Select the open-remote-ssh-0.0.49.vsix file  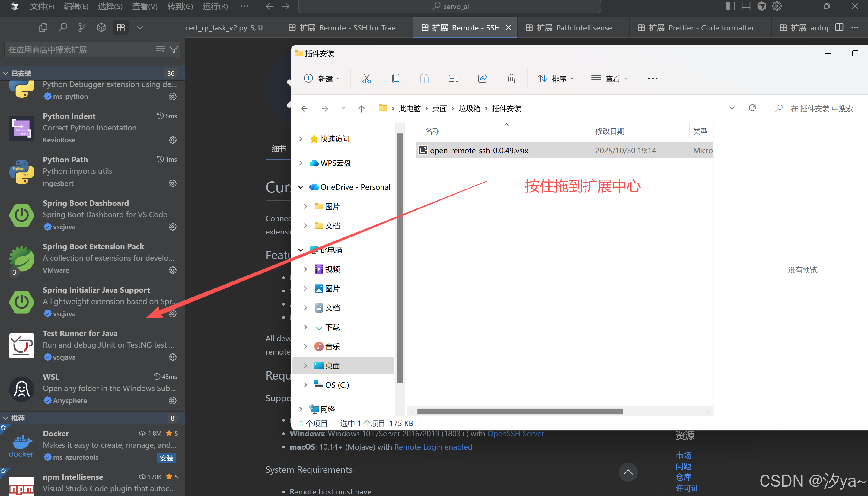[x=479, y=150]
